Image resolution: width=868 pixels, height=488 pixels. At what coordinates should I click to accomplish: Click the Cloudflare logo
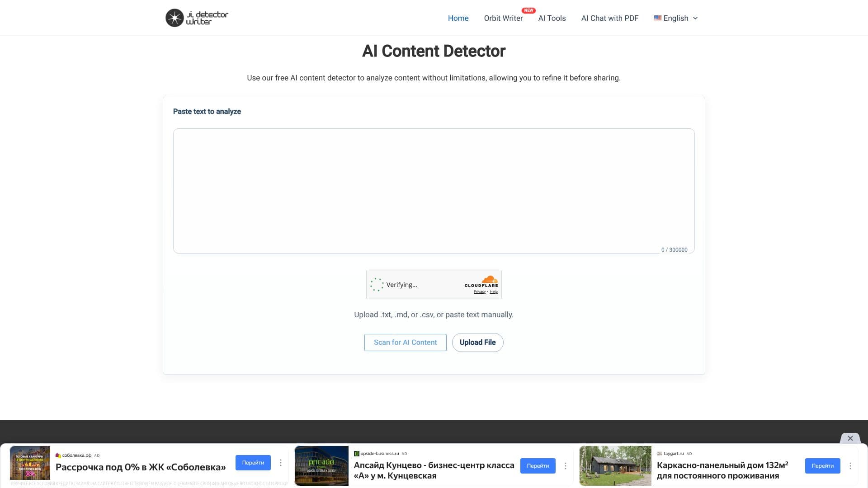tap(481, 281)
